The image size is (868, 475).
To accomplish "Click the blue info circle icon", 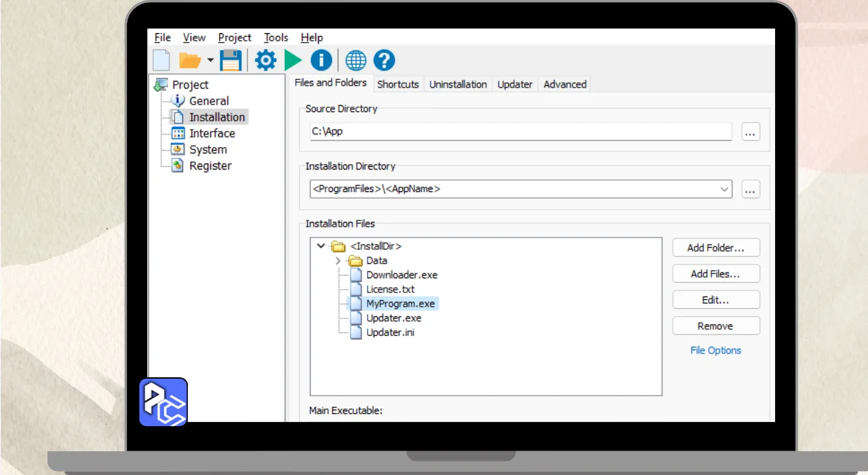I will (321, 60).
